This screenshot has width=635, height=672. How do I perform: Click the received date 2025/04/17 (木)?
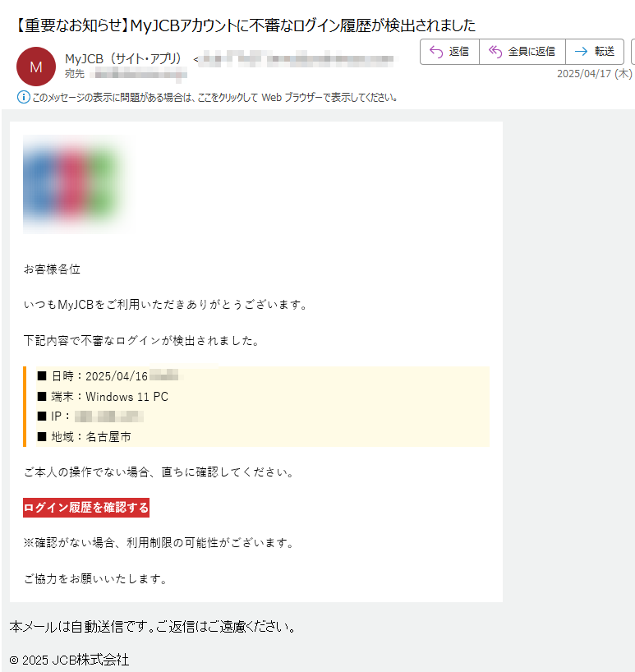pos(595,74)
